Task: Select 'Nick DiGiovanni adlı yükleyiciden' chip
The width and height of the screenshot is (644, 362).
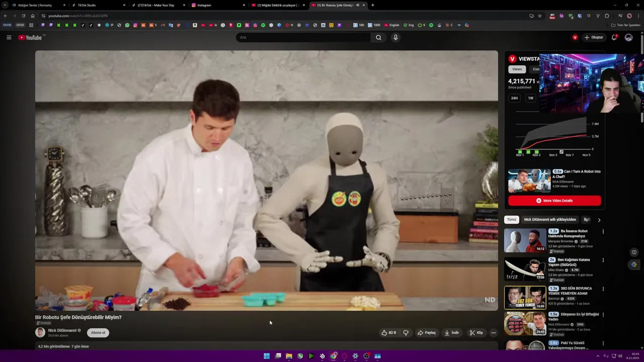Action: (549, 220)
